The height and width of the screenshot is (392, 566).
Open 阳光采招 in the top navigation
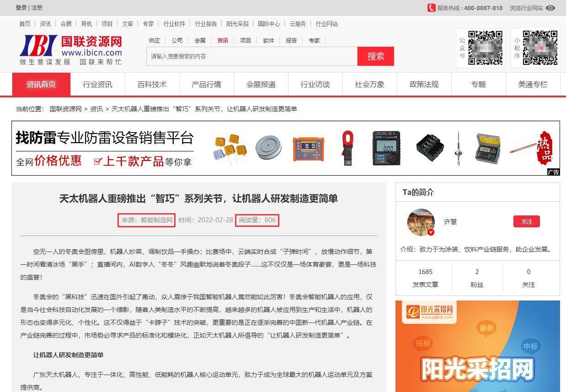[237, 24]
